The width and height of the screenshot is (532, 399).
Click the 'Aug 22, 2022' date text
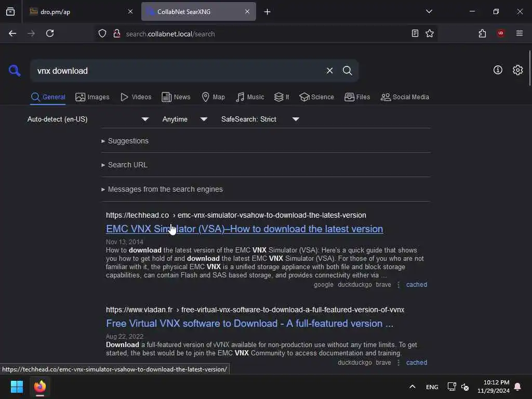coord(125,337)
